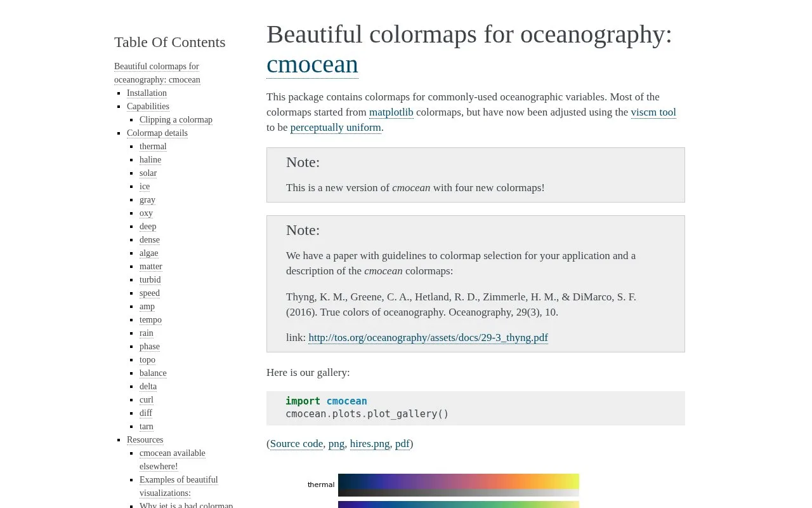The width and height of the screenshot is (812, 508).
Task: Select deep in table of contents
Action: tap(148, 227)
